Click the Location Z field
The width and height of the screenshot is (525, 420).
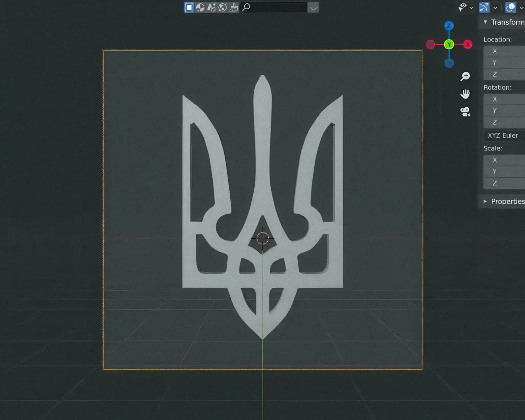tap(504, 74)
